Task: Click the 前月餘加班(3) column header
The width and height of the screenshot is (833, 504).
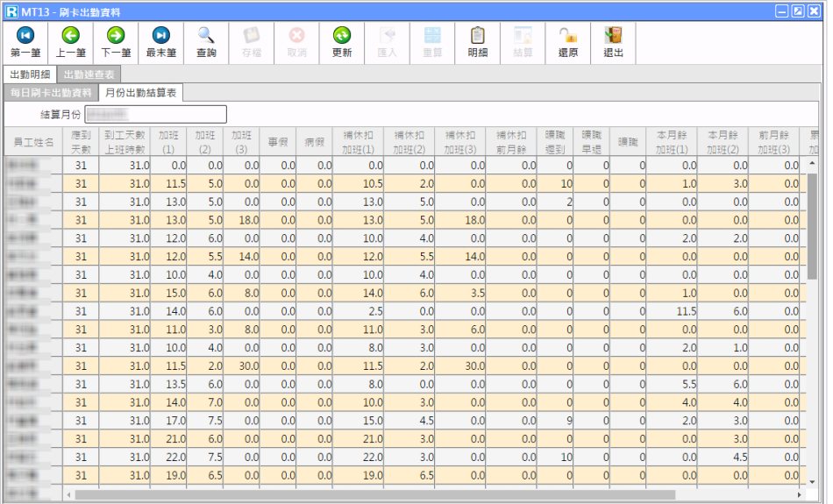Action: click(773, 142)
